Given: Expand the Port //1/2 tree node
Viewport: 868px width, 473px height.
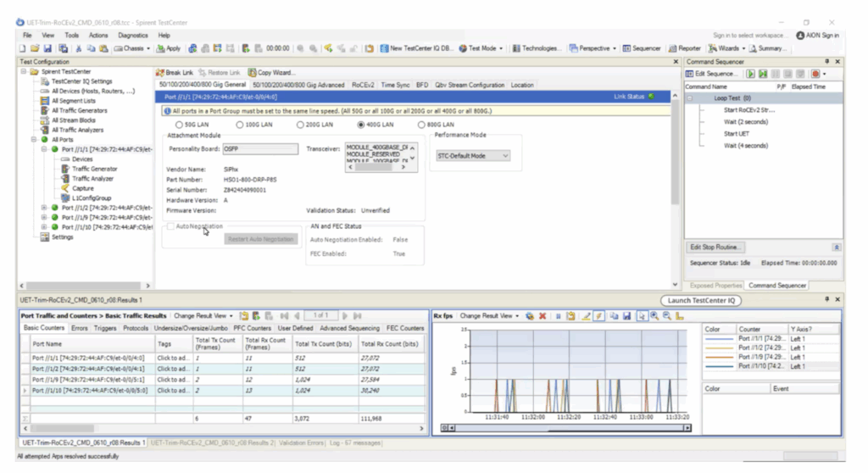Looking at the screenshot, I should (x=44, y=208).
